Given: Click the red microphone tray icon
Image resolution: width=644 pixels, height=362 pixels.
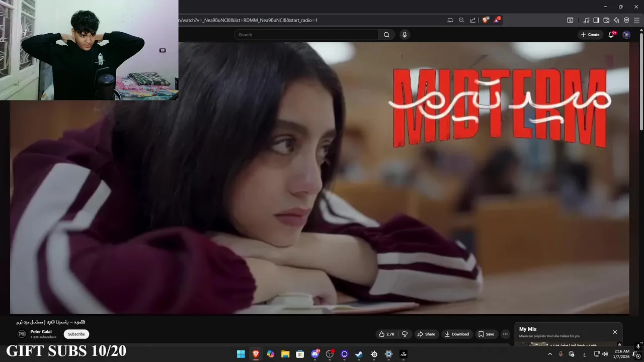Looking at the screenshot, I should (560, 354).
